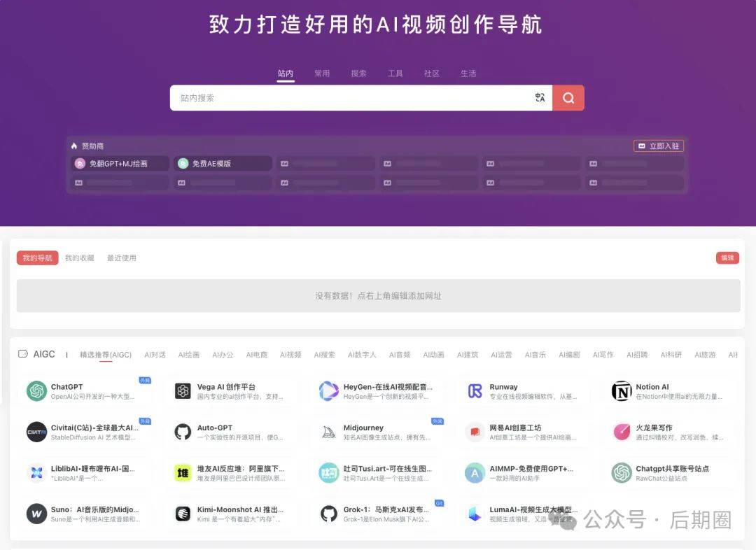Screen dimensions: 756x550
Task: Select the 常用 search tab
Action: coord(322,73)
